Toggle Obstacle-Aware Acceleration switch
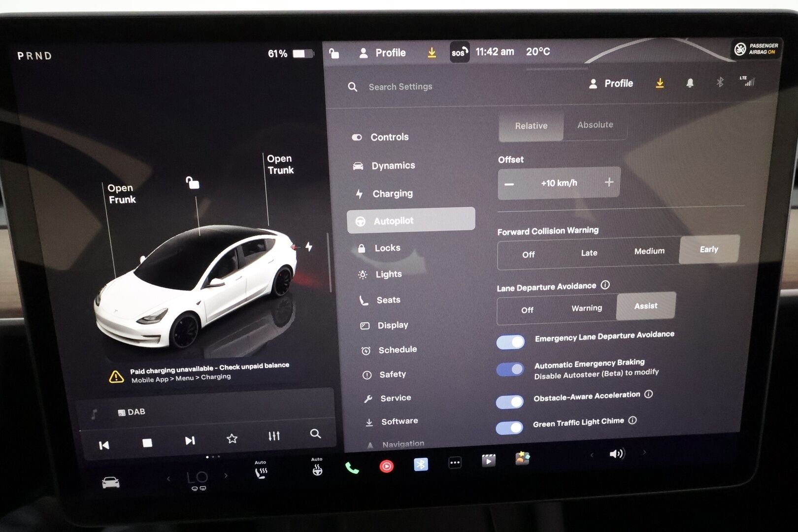 coord(510,402)
